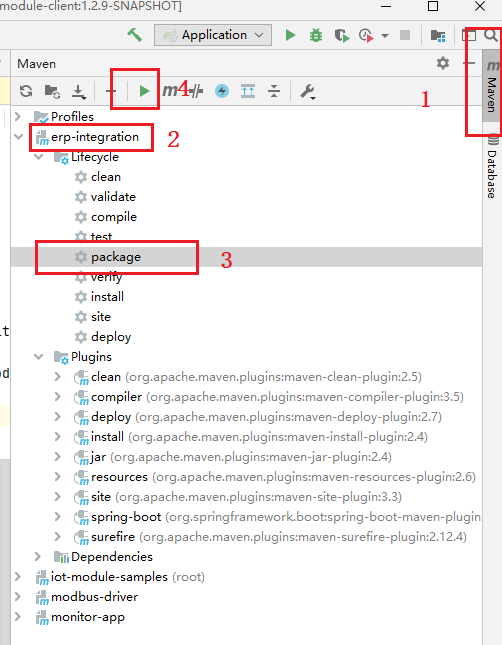Run the selected Maven build
The image size is (502, 645).
[144, 91]
